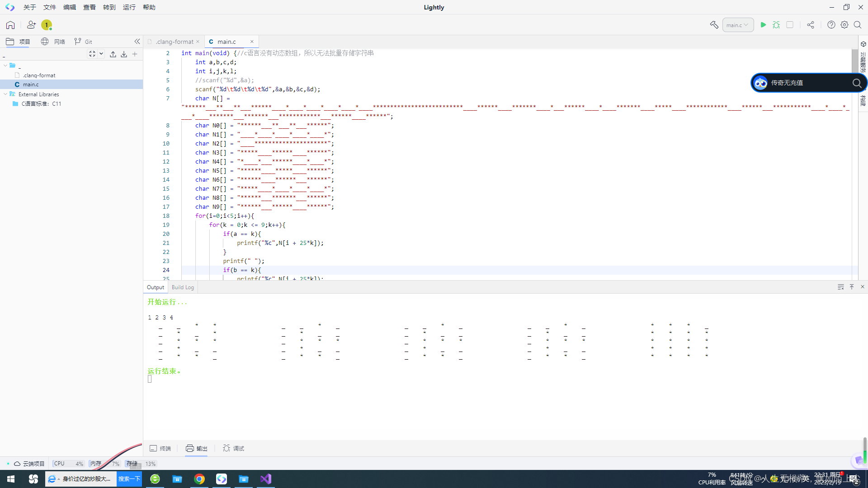This screenshot has width=868, height=488.
Task: Click the yellow user avatar badge
Action: 46,25
